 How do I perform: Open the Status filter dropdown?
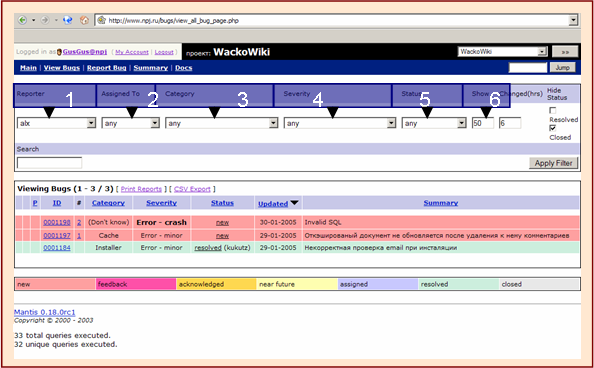[434, 123]
